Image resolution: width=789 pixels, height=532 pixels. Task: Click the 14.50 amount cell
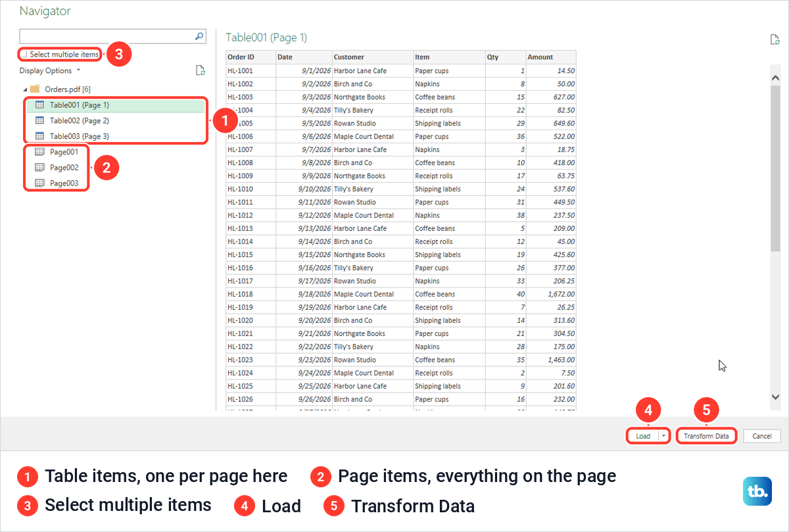[551, 70]
